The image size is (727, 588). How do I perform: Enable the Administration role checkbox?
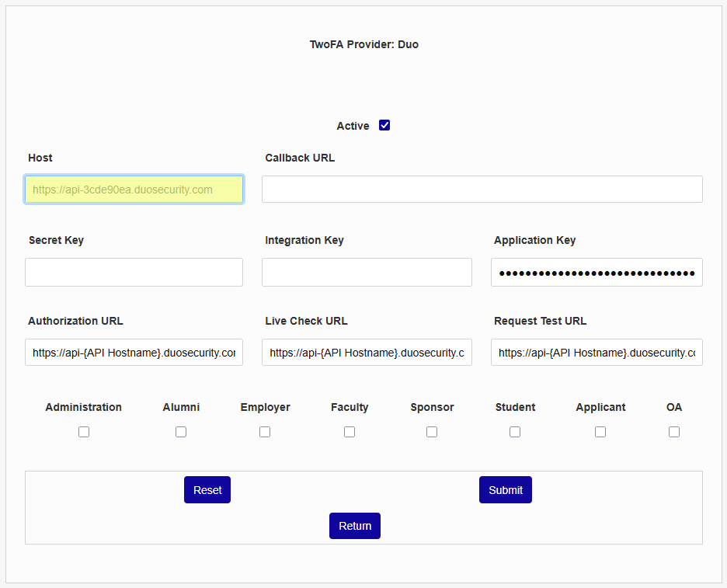(x=84, y=432)
